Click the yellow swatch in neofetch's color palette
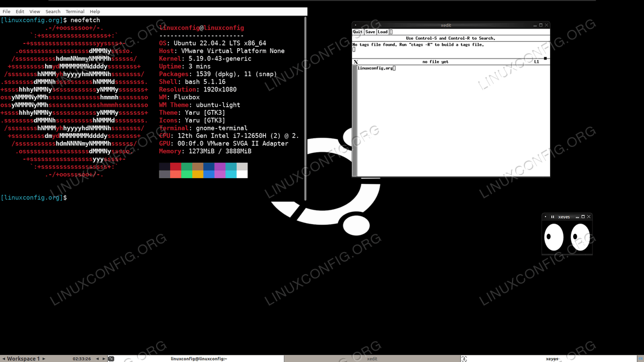The image size is (644, 362). click(x=198, y=174)
